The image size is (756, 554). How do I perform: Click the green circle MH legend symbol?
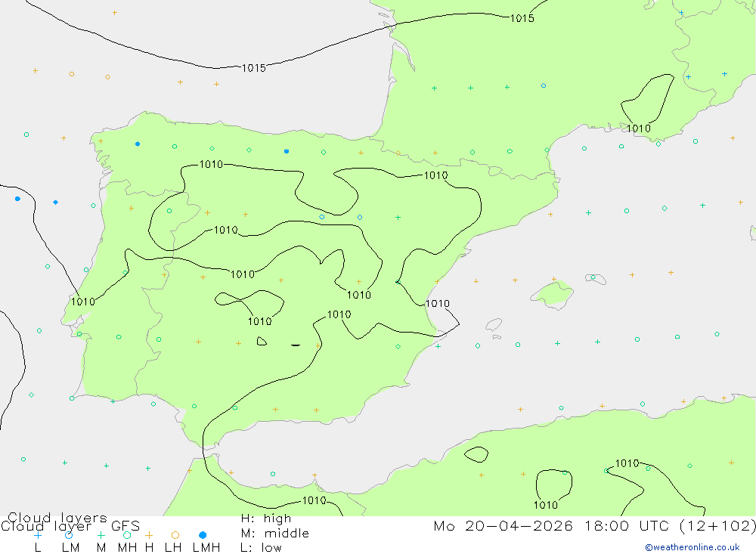[127, 535]
